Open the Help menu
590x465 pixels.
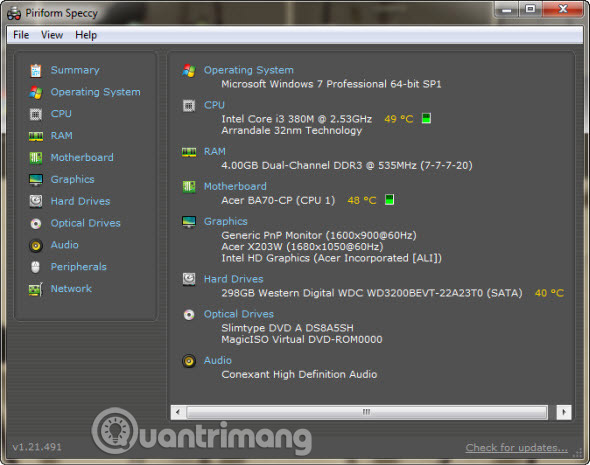[x=86, y=35]
